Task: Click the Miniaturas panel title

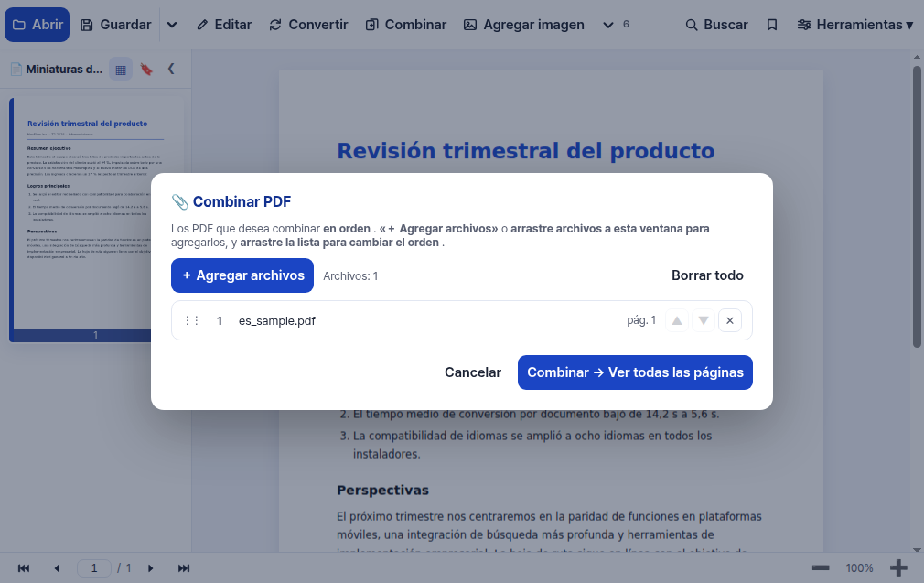Action: [64, 70]
